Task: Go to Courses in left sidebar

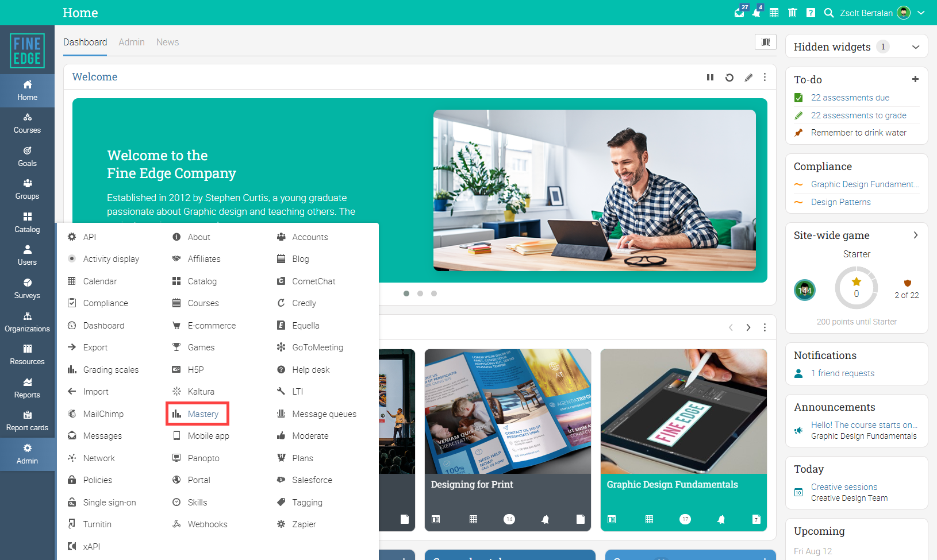Action: (x=27, y=123)
